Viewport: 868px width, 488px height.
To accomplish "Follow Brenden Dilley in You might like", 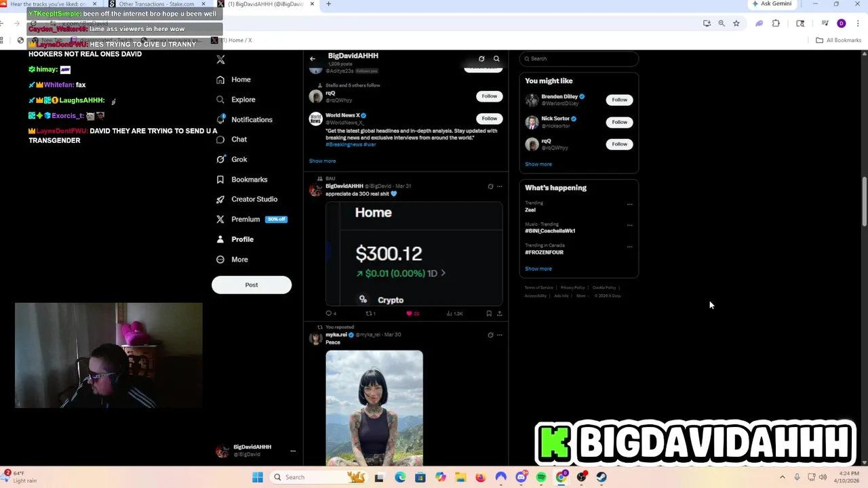I will point(619,100).
